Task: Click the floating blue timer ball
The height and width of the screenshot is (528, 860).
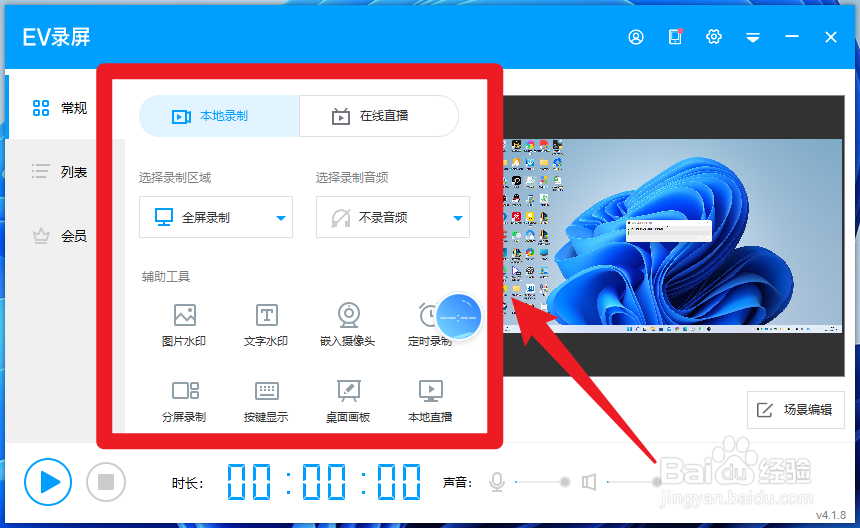Action: [459, 317]
